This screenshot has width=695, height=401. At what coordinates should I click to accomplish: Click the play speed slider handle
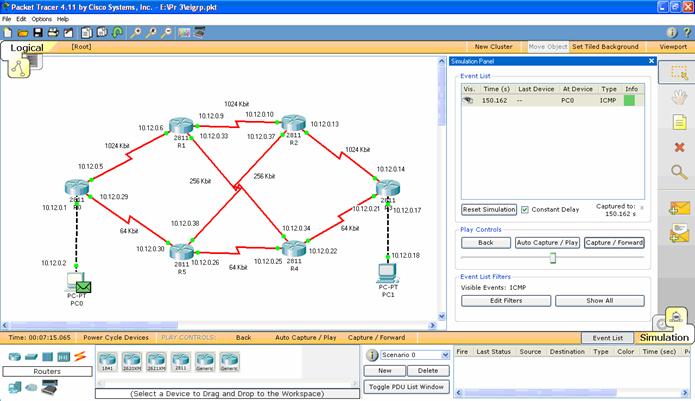coord(551,257)
